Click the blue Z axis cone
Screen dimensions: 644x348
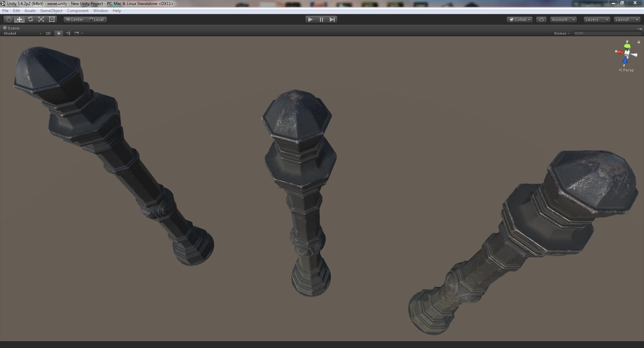tap(625, 60)
